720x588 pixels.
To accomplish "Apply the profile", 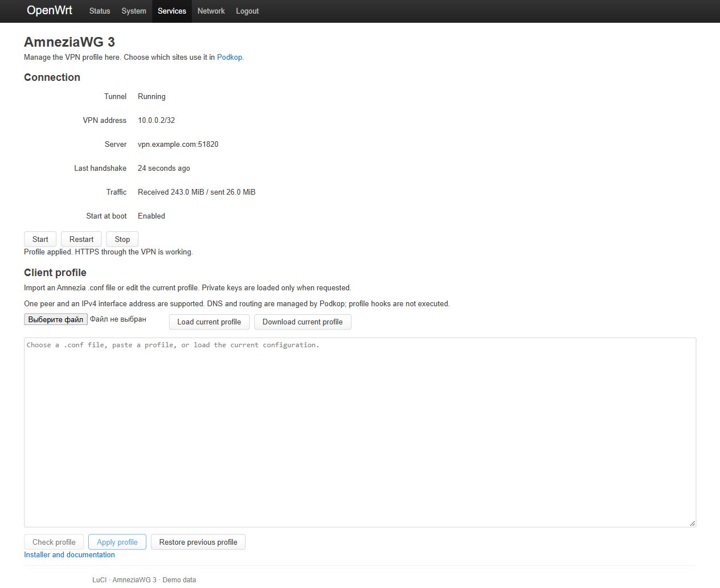I will click(117, 542).
